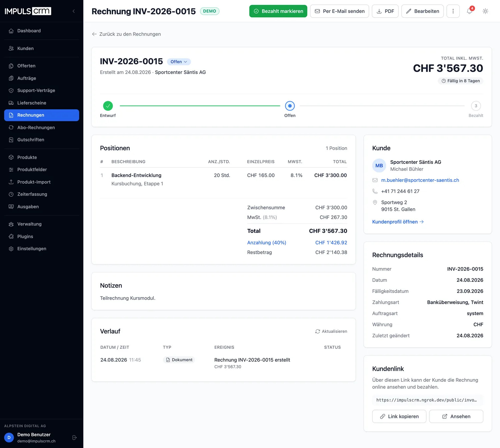Click the Bezahlt step number 3
The width and height of the screenshot is (500, 448).
click(476, 106)
